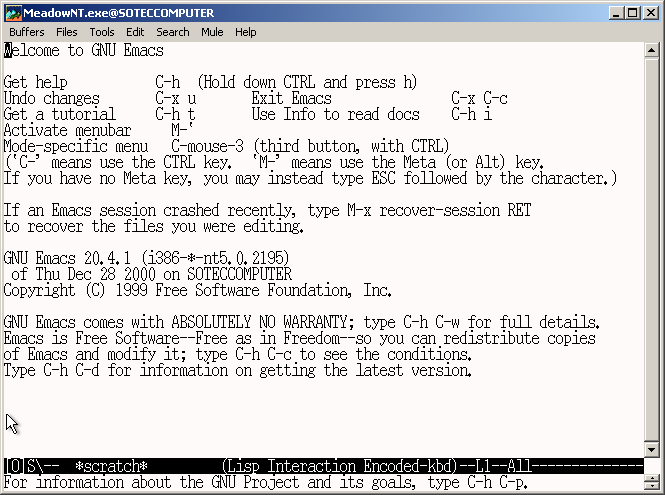This screenshot has height=495, width=665.
Task: Click the scrollbar down arrow above mode line
Action: point(651,449)
